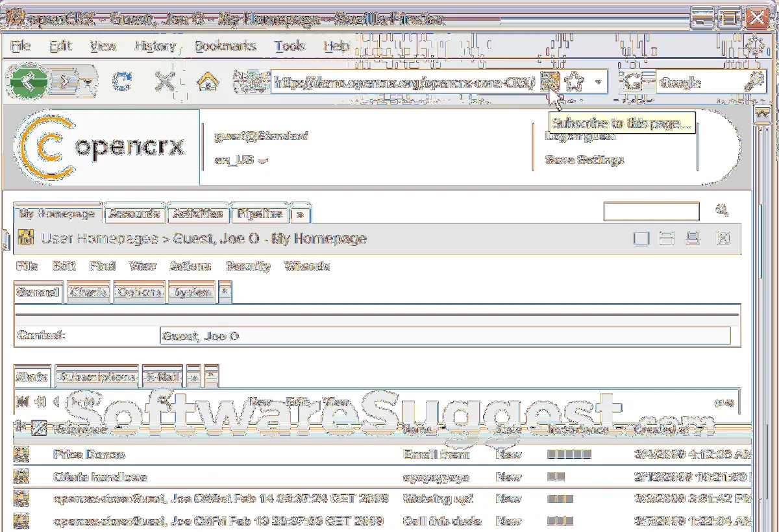779x532 pixels.
Task: Expand more top tabs with the » button
Action: click(301, 213)
